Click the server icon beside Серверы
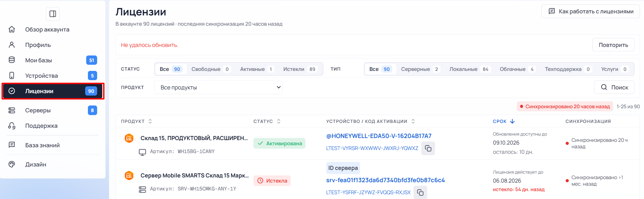Screen dimensions: 644x199 tap(12, 110)
